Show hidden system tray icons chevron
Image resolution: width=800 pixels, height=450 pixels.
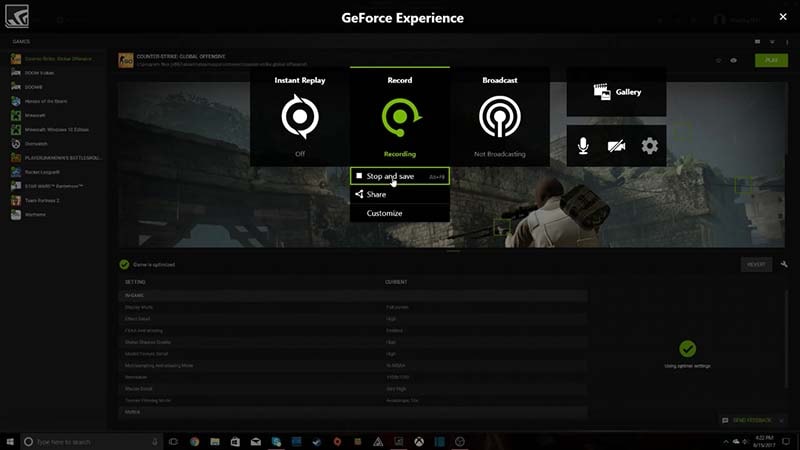[x=726, y=441]
